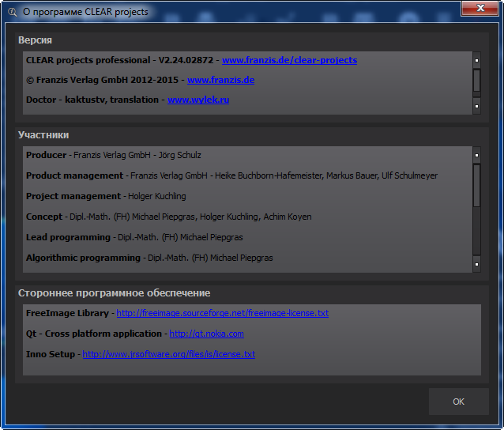Screen dimensions: 504x430
Task: Click the 'Doctor - kaktustv, translation' text
Action: click(x=92, y=100)
